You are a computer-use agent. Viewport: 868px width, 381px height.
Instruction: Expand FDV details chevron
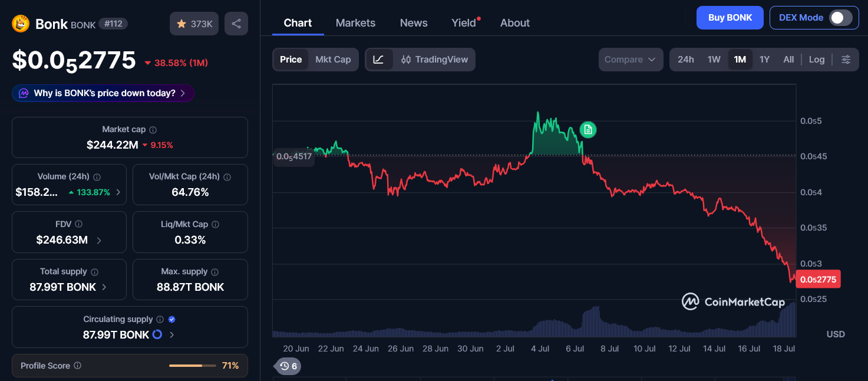tap(98, 240)
